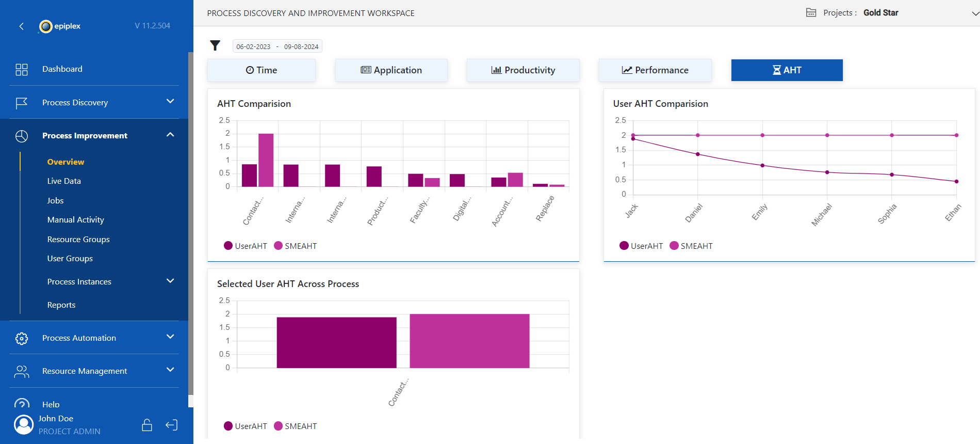Expand Resource Management menu chevron
Image resolution: width=980 pixels, height=444 pixels.
[170, 370]
